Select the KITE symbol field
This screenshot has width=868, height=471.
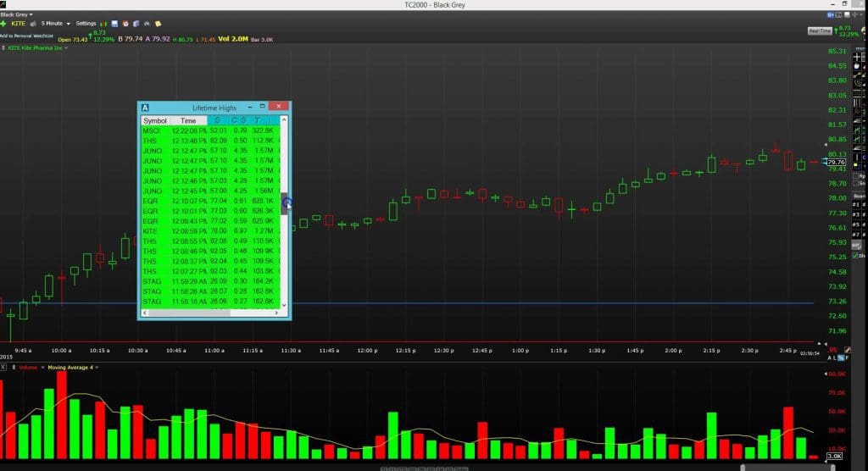click(x=19, y=24)
